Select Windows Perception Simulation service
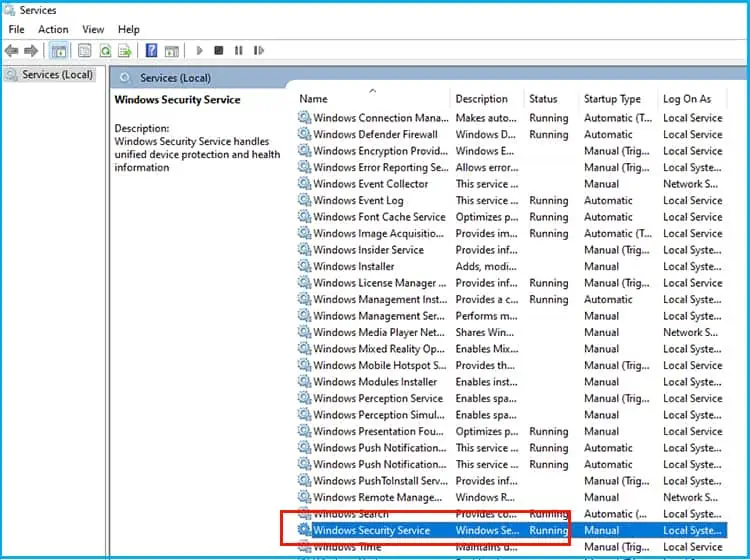 (x=512, y=415)
